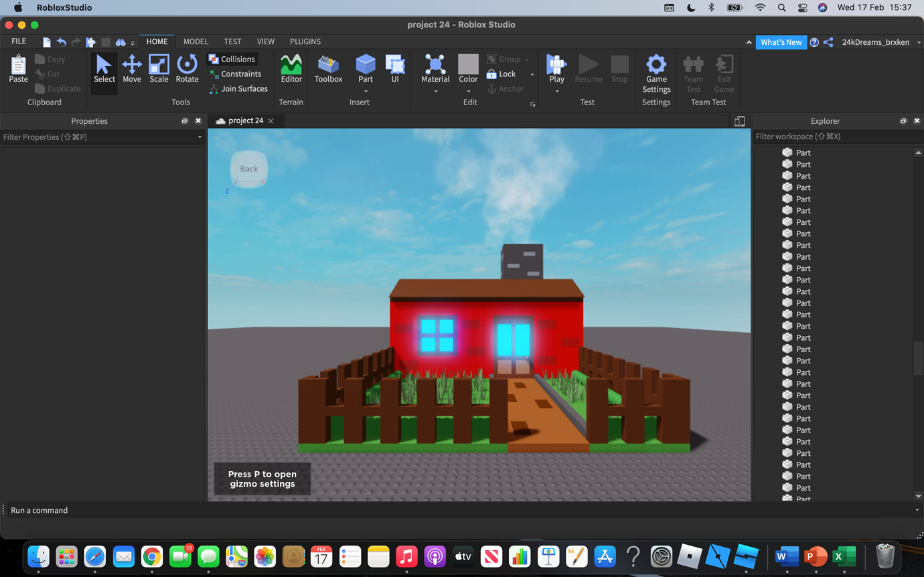This screenshot has height=577, width=924.
Task: Open the Toolbox
Action: pos(328,69)
